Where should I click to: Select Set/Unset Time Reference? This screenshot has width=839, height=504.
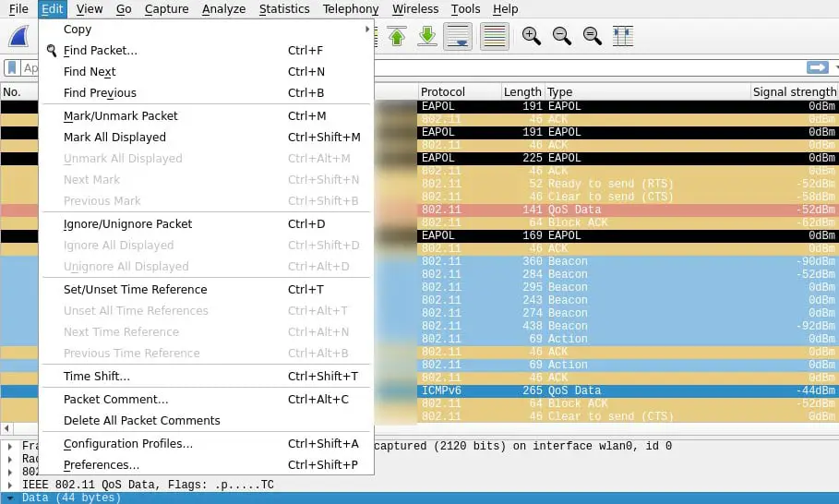tap(207, 290)
